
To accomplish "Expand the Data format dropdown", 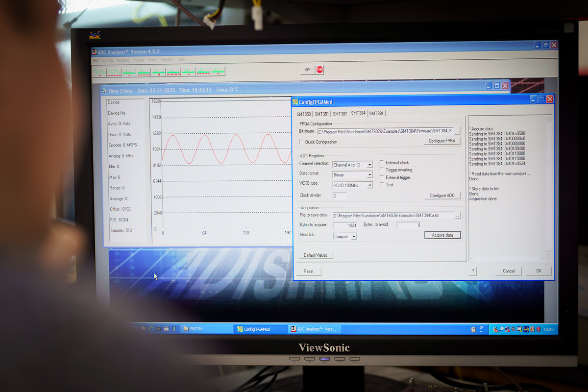I will point(352,175).
